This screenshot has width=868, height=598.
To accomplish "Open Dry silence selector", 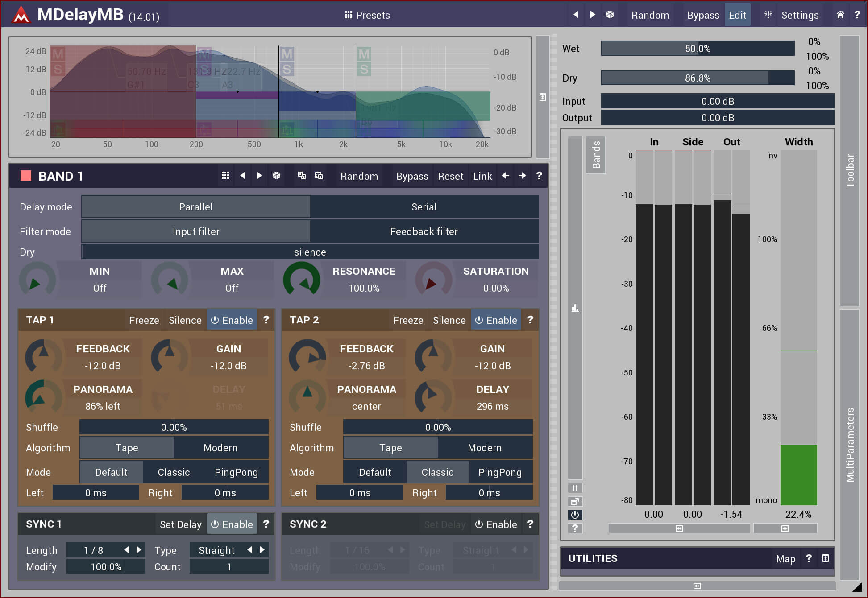I will point(310,252).
